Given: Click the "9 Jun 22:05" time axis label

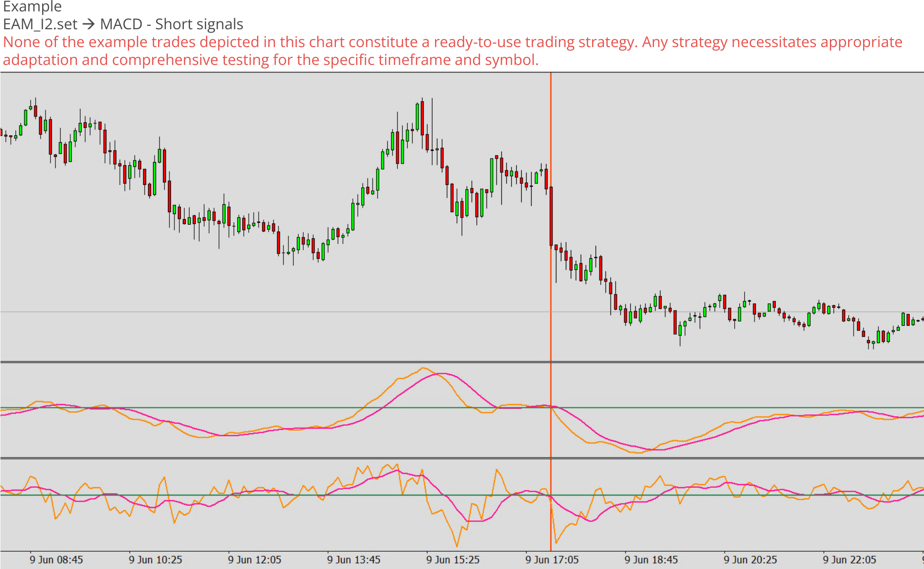Looking at the screenshot, I should 849,560.
